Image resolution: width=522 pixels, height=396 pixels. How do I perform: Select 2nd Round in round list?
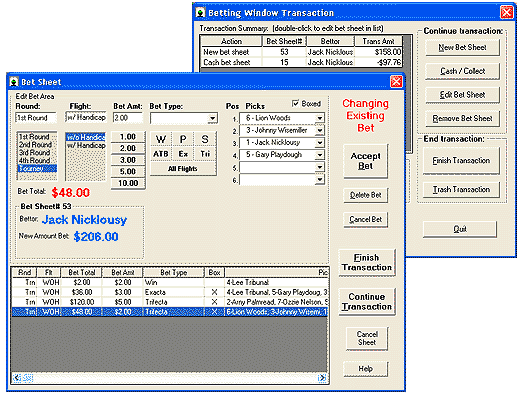[37, 145]
